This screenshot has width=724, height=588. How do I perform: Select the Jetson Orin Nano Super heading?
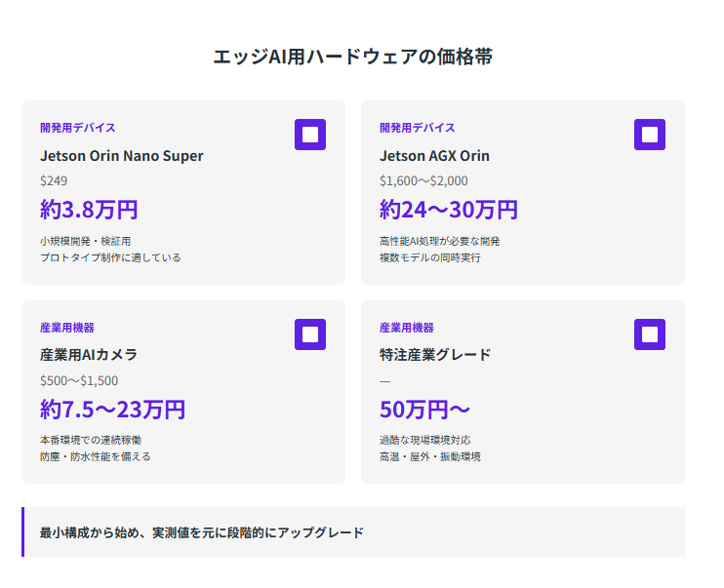(122, 156)
